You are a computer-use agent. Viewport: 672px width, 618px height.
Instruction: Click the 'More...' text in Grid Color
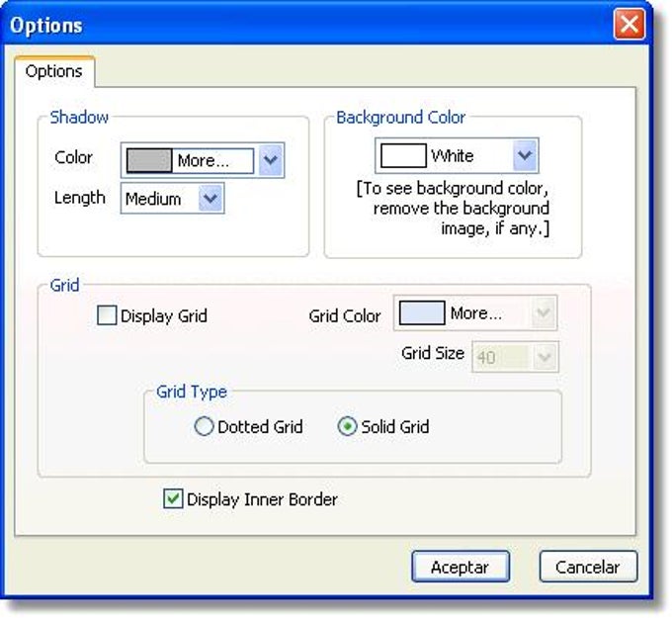point(475,312)
